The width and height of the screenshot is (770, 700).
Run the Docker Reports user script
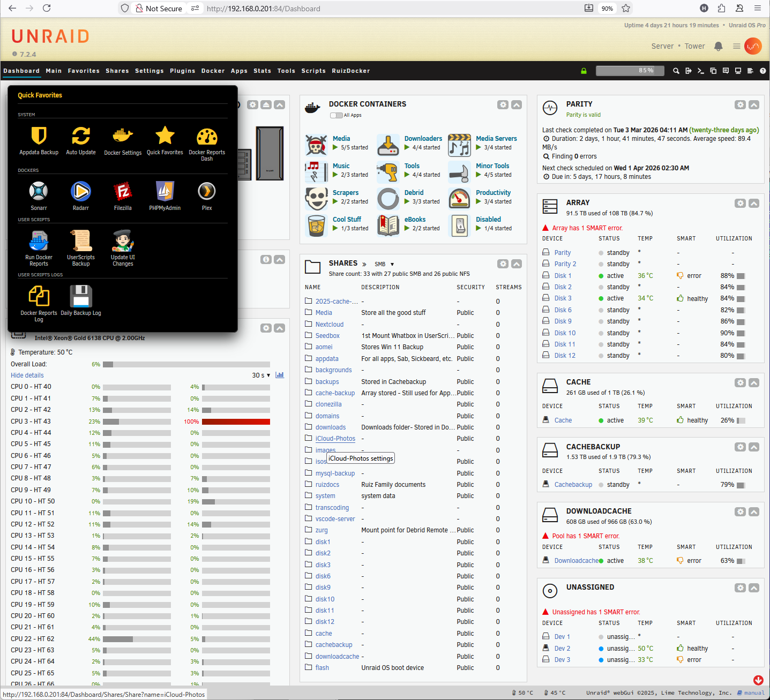point(39,241)
